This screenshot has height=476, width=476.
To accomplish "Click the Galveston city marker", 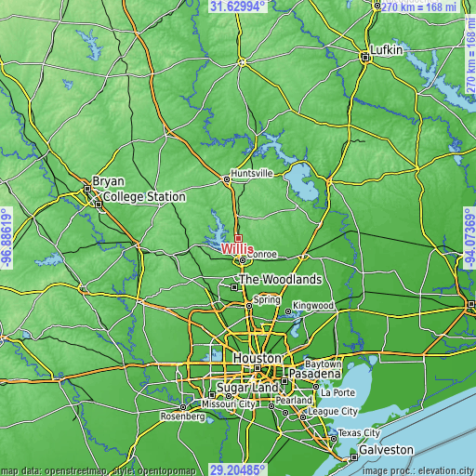I will 354,457.
